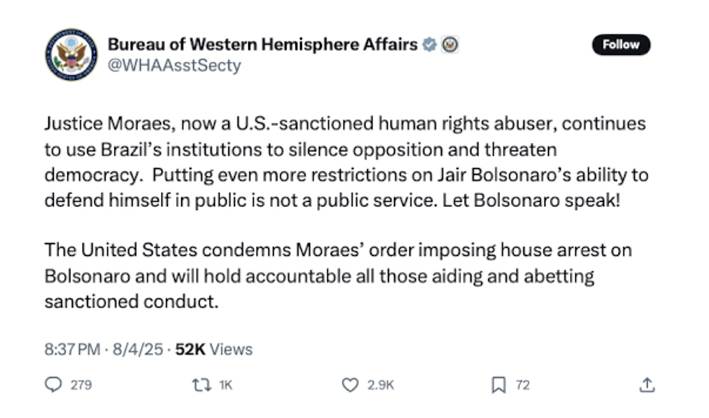Click the @WHAAsstSecty handle
The height and width of the screenshot is (418, 709).
click(174, 66)
